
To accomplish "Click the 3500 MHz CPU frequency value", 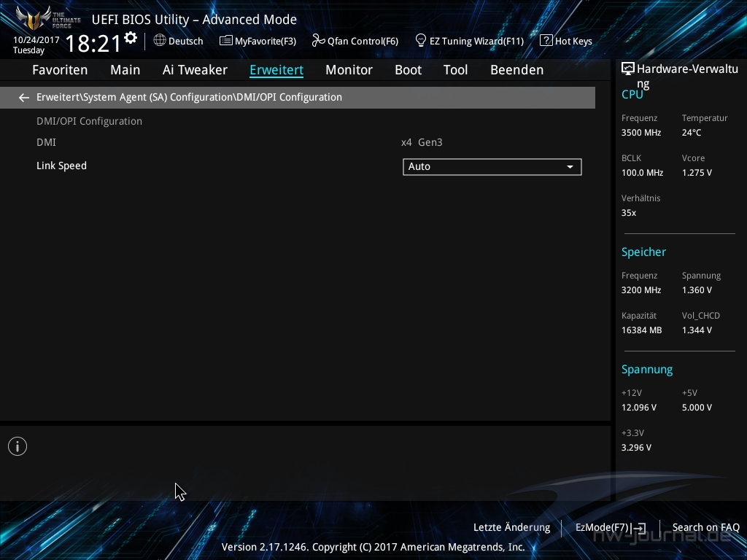I will (x=641, y=133).
